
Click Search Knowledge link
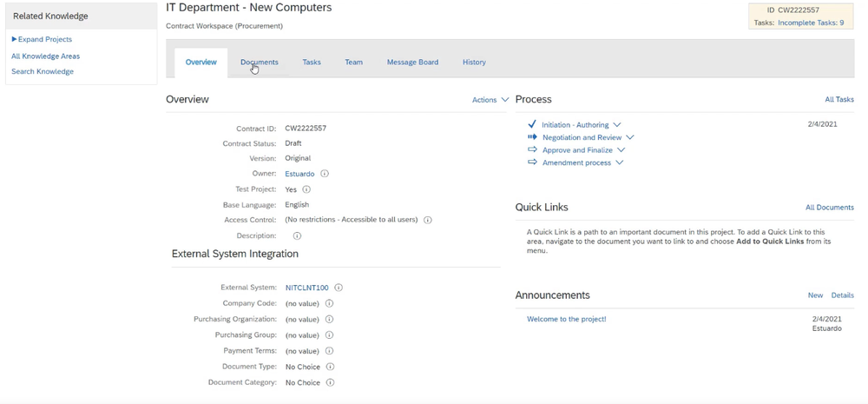click(43, 71)
